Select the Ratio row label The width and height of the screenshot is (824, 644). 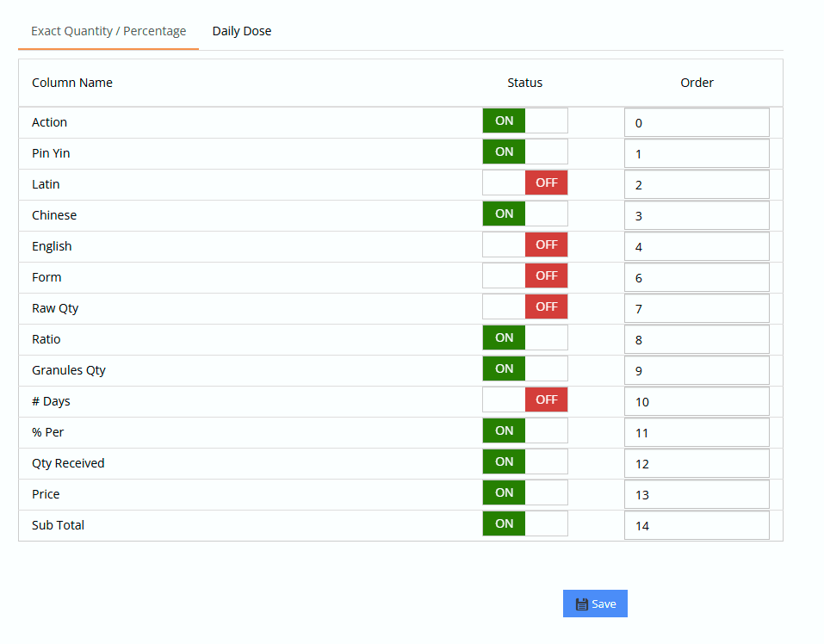46,339
